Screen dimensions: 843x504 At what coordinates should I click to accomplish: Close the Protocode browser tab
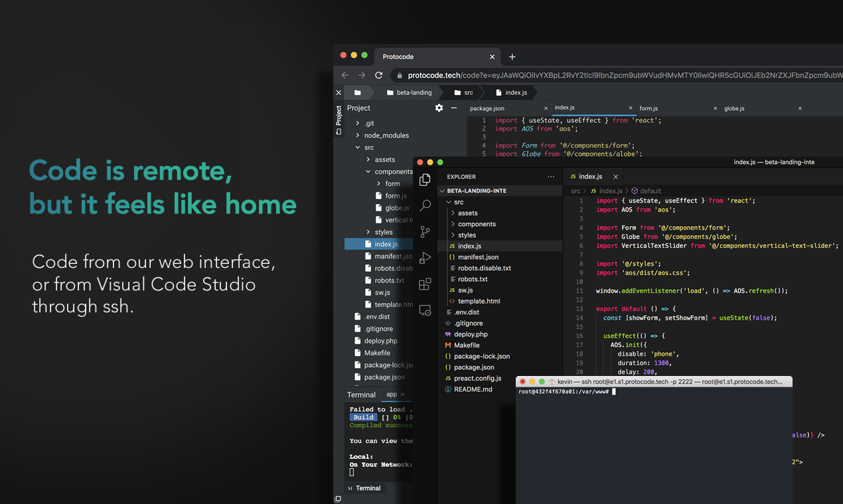tap(493, 57)
